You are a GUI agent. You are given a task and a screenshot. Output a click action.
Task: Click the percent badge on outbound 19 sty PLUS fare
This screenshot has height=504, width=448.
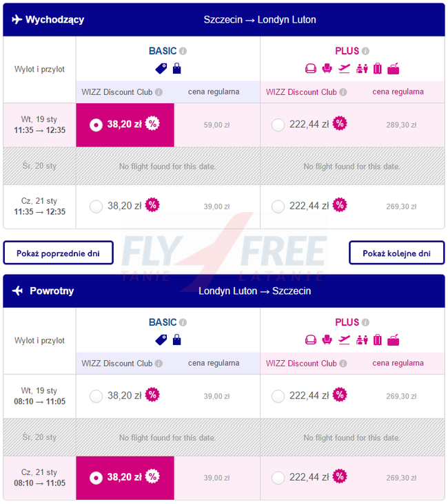click(339, 124)
